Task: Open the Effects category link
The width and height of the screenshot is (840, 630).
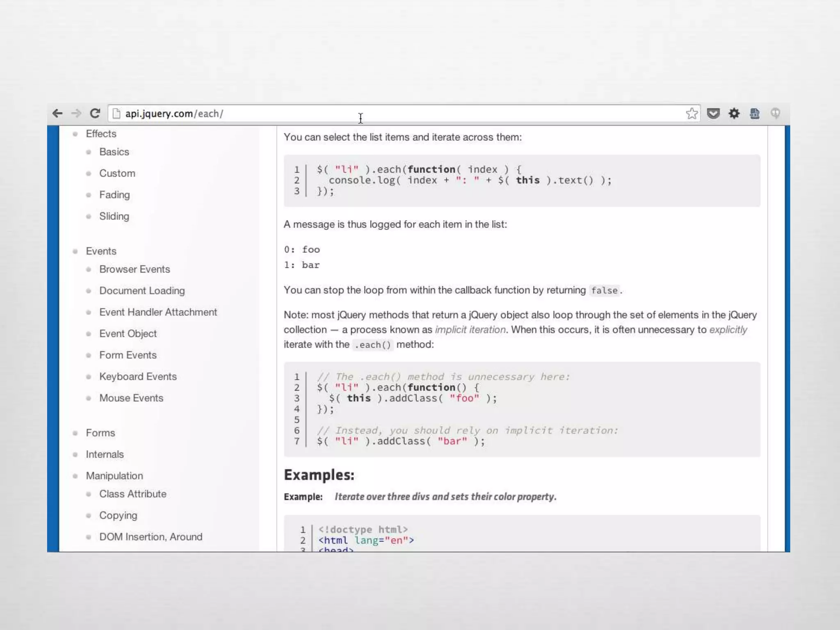Action: [101, 134]
